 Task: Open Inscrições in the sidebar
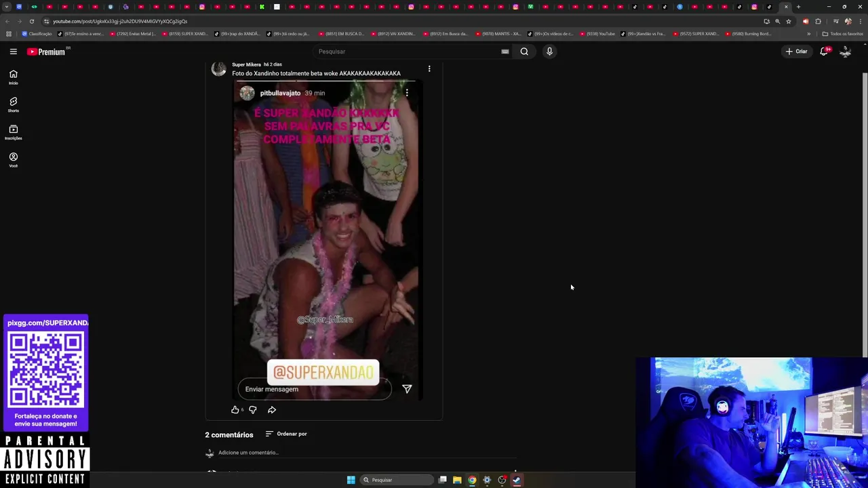point(13,132)
